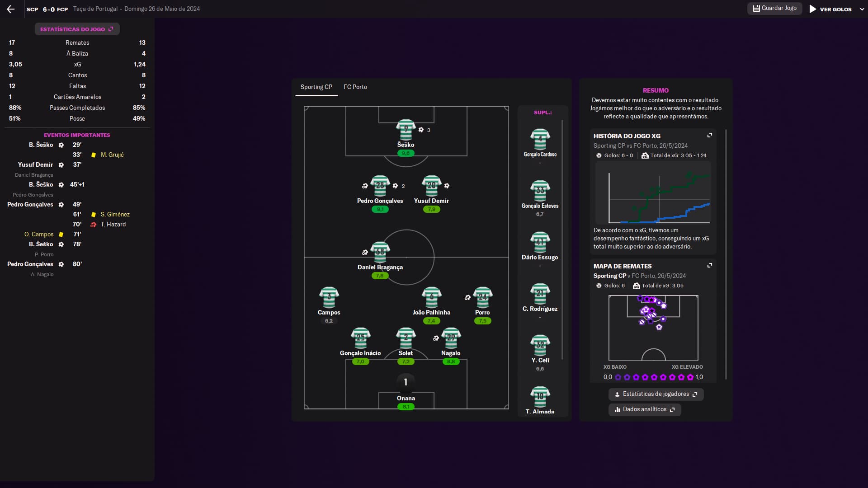Image resolution: width=868 pixels, height=488 pixels.
Task: Click Onana's 8,1 rating badge
Action: (x=406, y=407)
